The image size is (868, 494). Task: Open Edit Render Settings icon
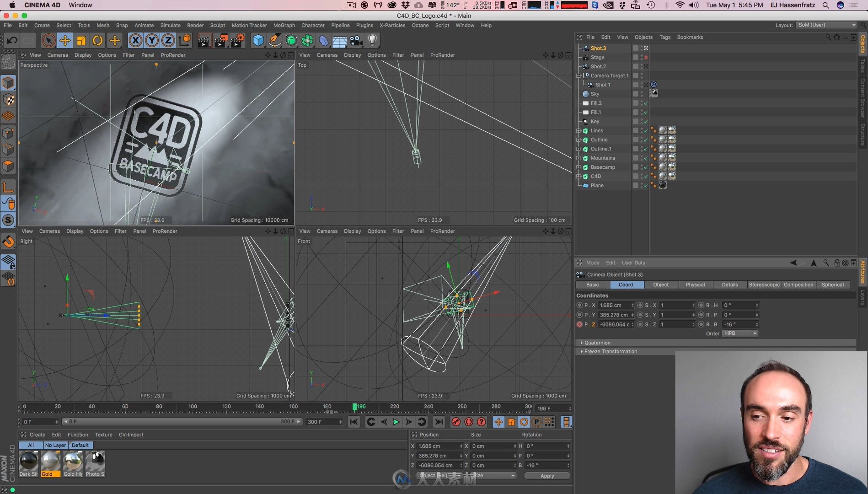pyautogui.click(x=237, y=40)
